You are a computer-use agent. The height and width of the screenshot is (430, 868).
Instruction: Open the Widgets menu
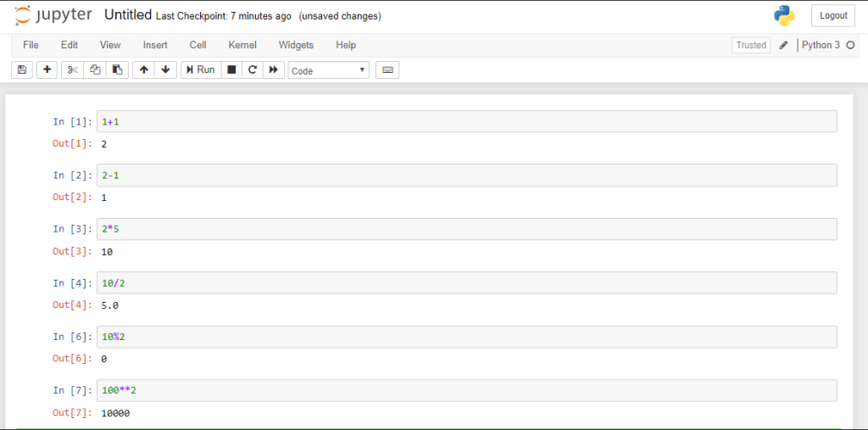[x=296, y=45]
